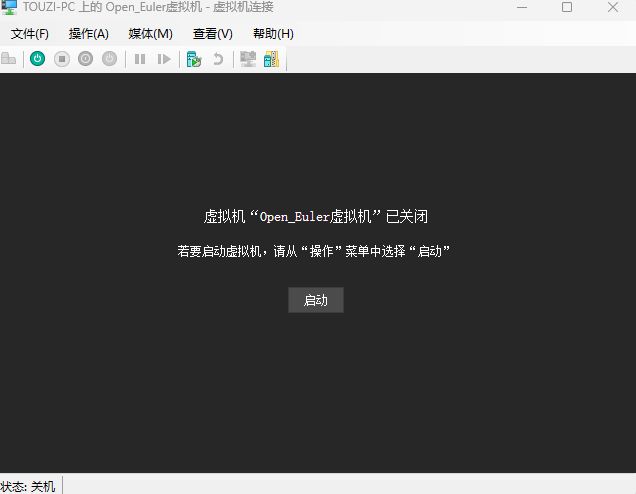The image size is (636, 494).
Task: Start the VM with the 启动 button
Action: 316,300
